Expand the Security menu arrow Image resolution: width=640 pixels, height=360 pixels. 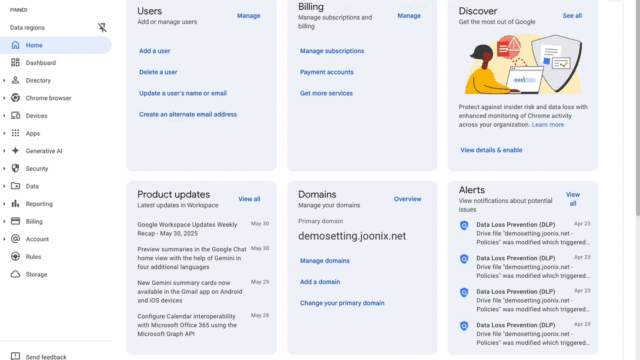pyautogui.click(x=4, y=168)
